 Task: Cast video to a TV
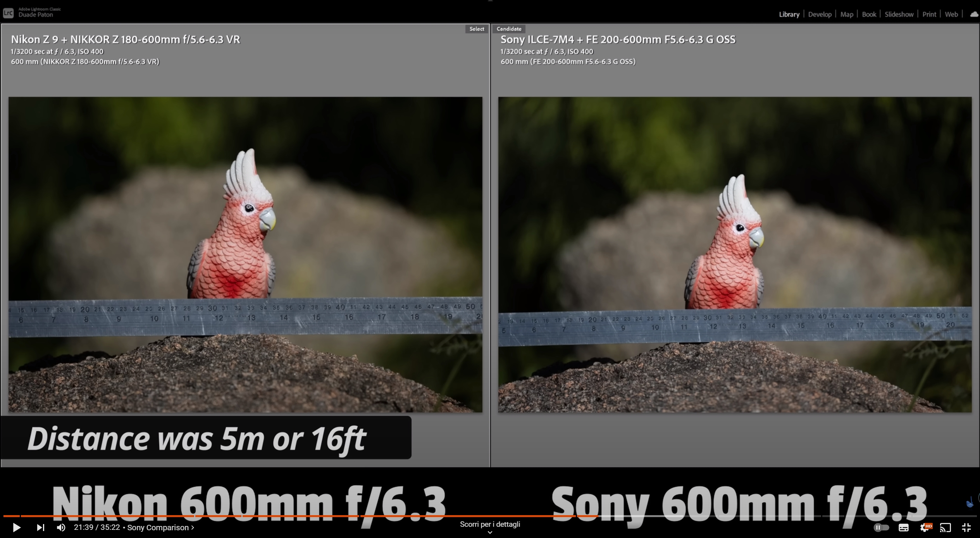[x=945, y=528]
